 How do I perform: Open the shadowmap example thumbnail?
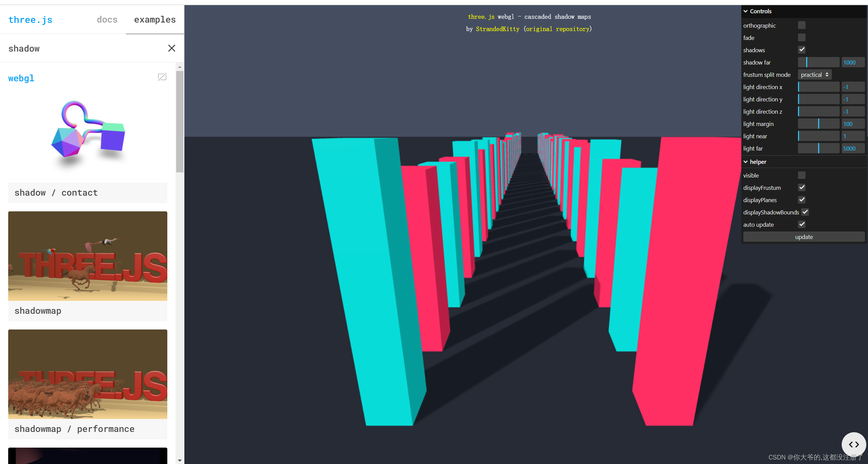point(87,256)
